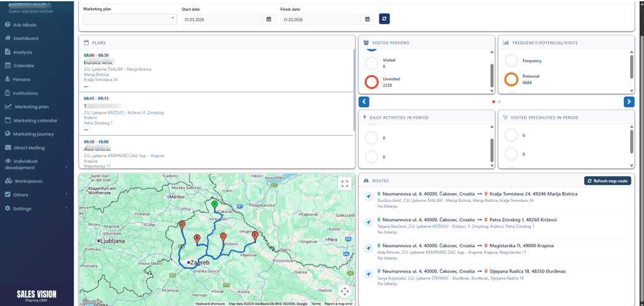
Task: Click the Marketing journey globe icon
Action: coord(8,134)
